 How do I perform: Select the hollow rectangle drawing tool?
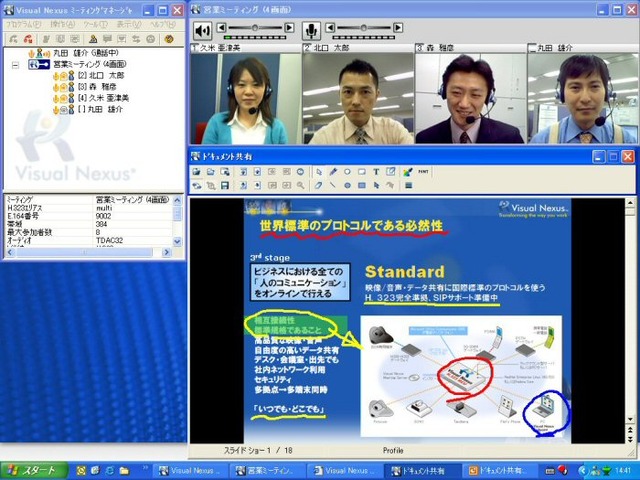(x=362, y=172)
